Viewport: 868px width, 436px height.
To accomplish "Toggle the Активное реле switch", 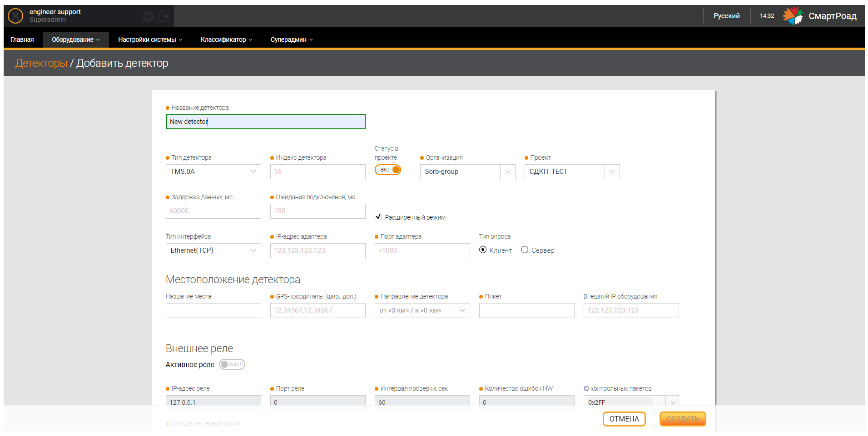I will (232, 364).
